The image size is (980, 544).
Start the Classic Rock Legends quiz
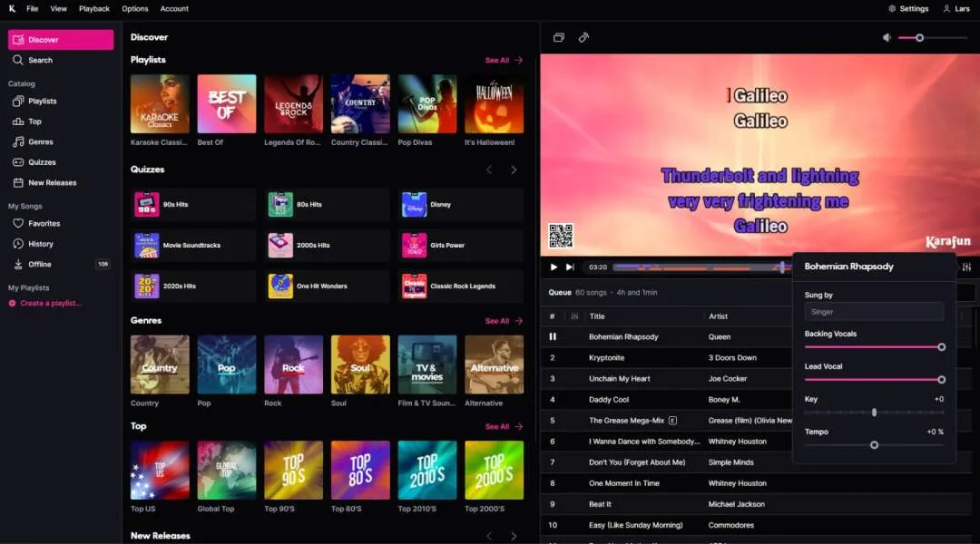tap(461, 286)
